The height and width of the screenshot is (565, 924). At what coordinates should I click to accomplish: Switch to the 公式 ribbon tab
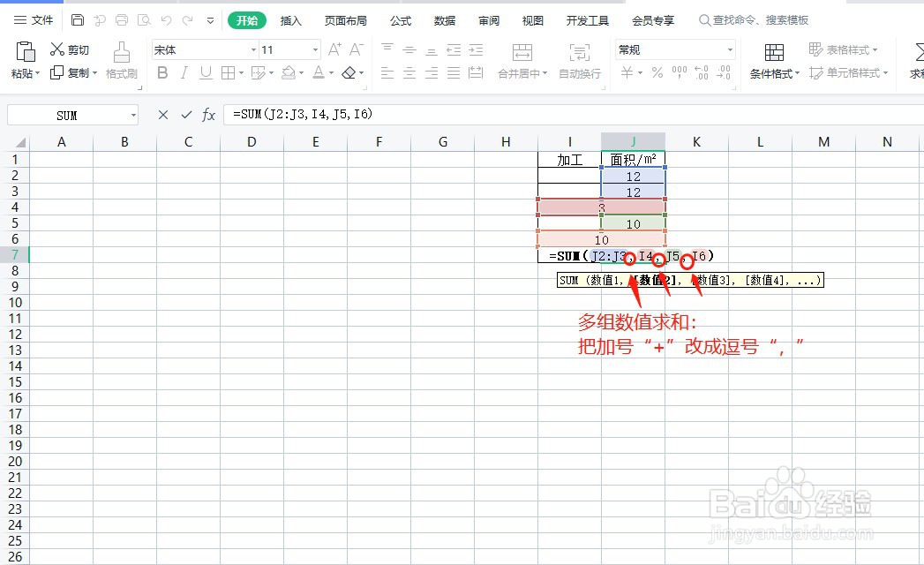click(x=400, y=19)
